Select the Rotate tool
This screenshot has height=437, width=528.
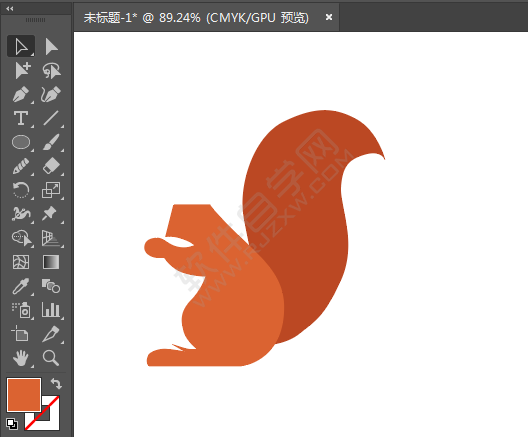coord(21,190)
